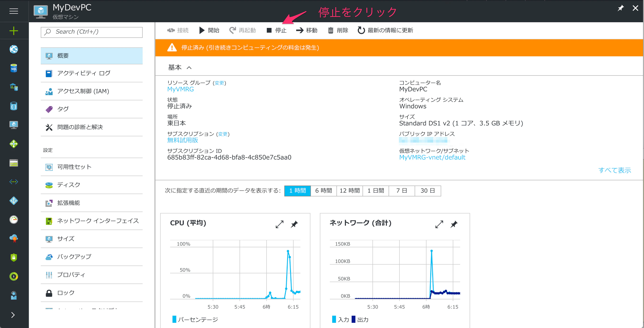
Task: Open the hamburger menu in the portal sidebar
Action: [14, 11]
